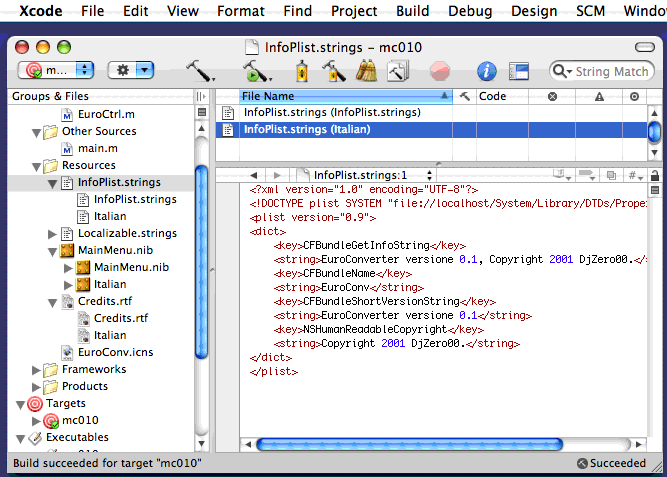Open the blue Info inspector icon

point(487,71)
